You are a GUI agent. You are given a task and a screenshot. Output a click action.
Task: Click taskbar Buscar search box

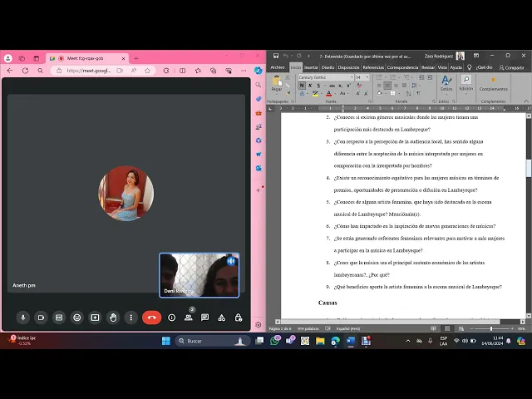point(213,341)
